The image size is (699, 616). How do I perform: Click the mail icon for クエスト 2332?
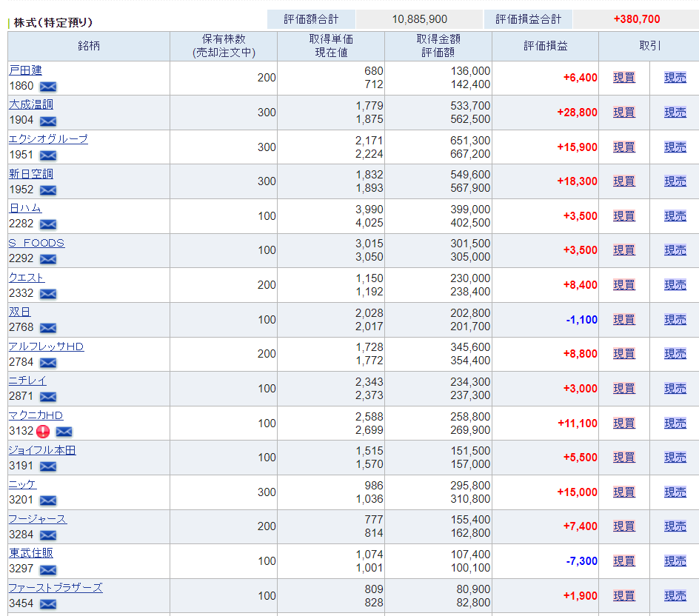coord(48,294)
